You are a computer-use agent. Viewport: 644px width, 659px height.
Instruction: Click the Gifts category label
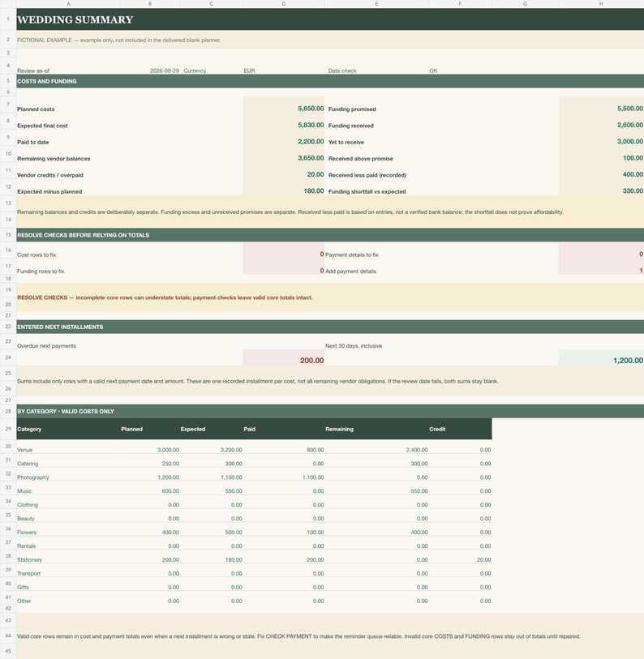click(23, 587)
